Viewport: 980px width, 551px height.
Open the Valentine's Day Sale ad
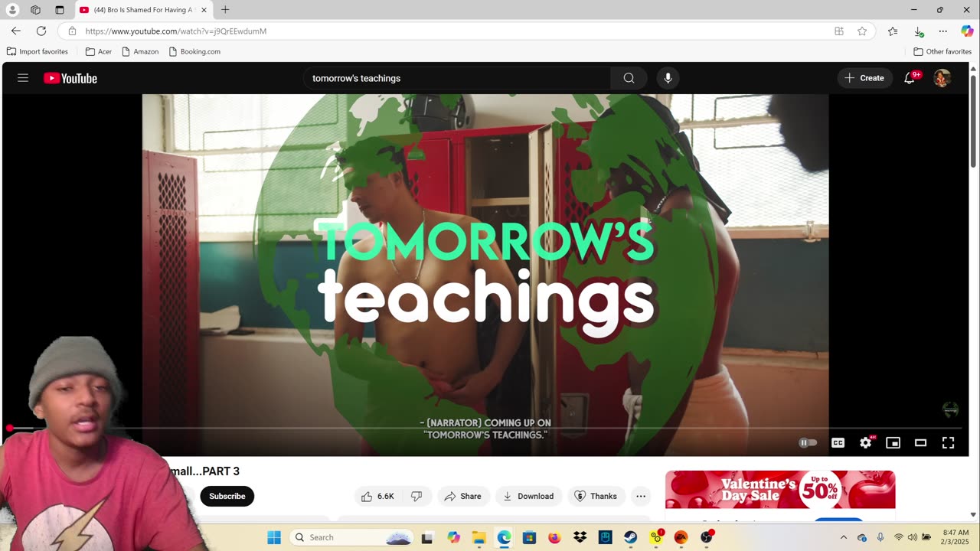click(x=780, y=490)
